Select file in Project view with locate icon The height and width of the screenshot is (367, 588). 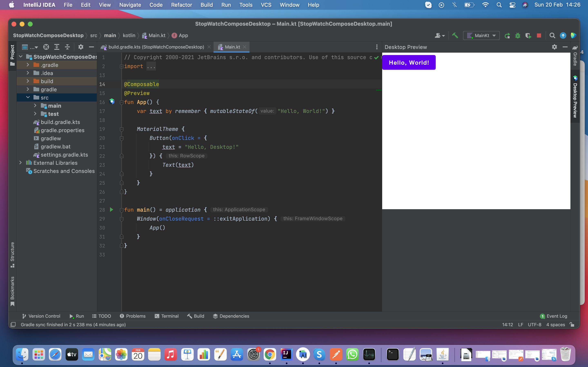[x=46, y=47]
